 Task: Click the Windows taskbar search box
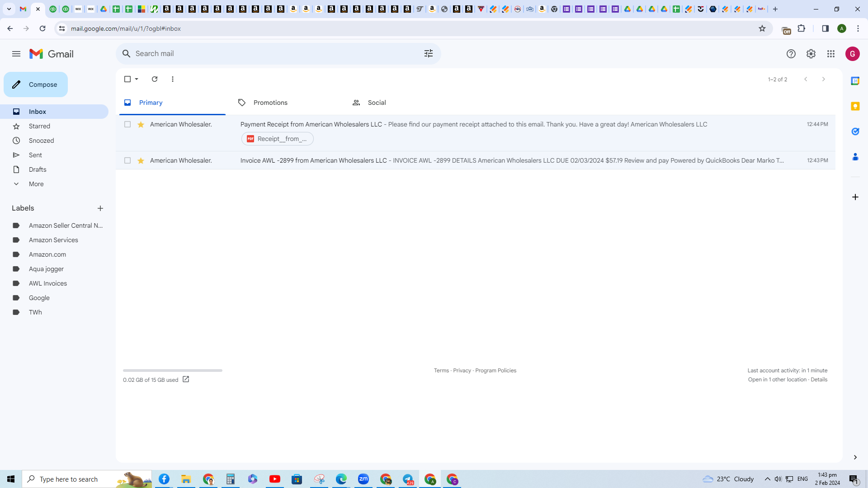coord(87,479)
